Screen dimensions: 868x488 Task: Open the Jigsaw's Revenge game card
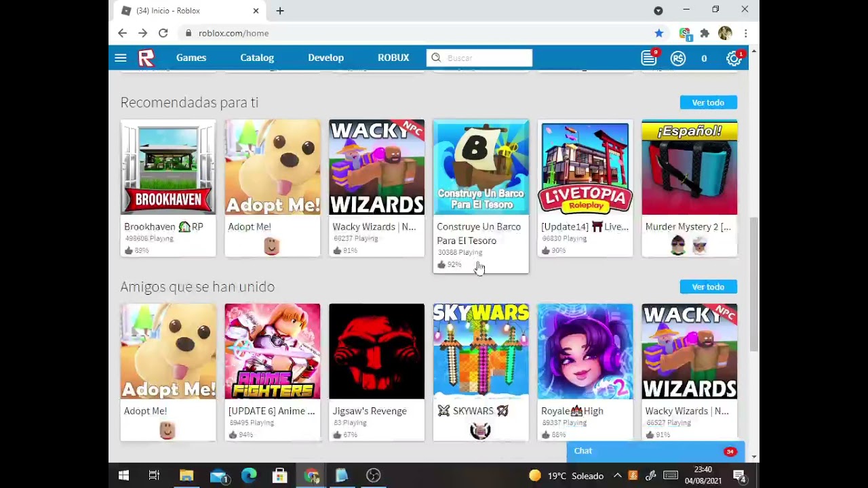376,372
